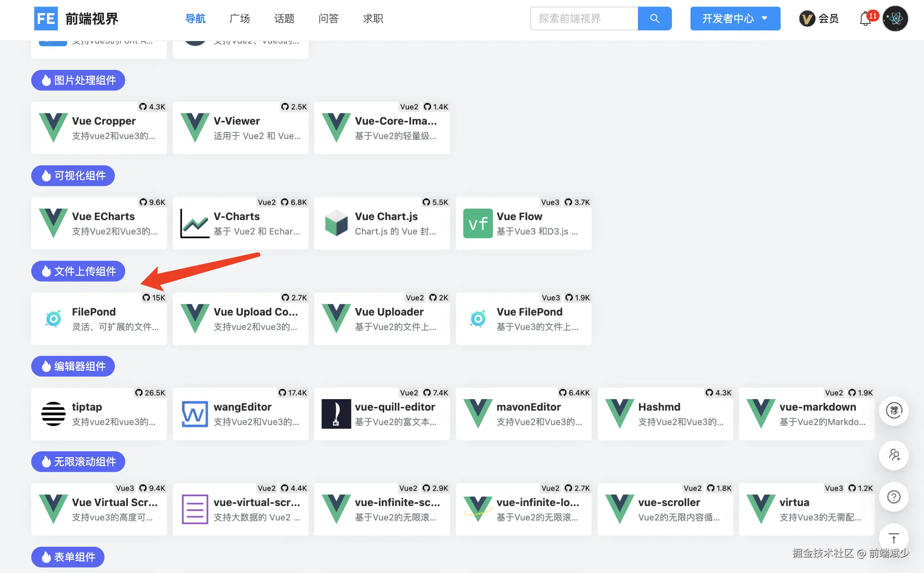Click the search magnifier button
Screen dimensions: 924x573
[654, 18]
